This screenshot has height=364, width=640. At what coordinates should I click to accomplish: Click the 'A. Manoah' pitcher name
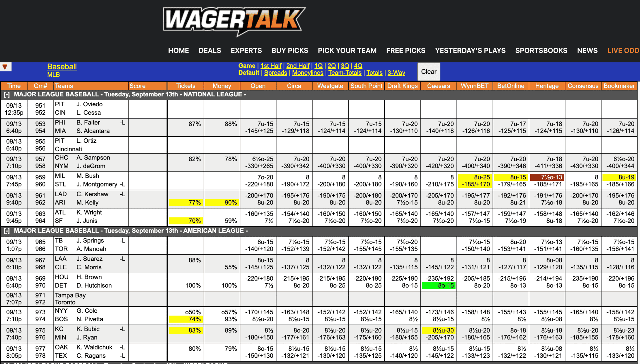click(x=91, y=249)
